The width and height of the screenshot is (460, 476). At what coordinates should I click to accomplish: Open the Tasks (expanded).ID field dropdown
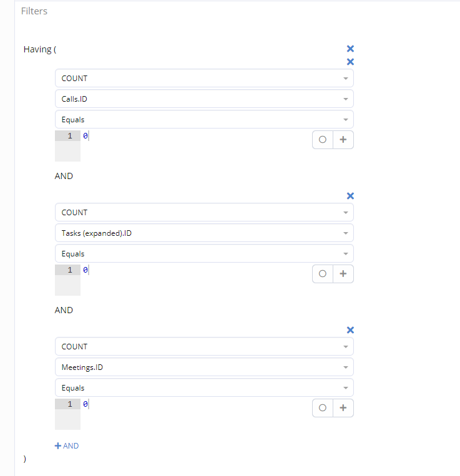(204, 233)
